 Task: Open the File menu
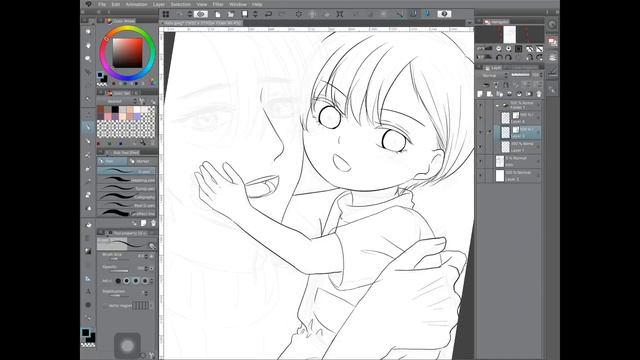(x=102, y=4)
